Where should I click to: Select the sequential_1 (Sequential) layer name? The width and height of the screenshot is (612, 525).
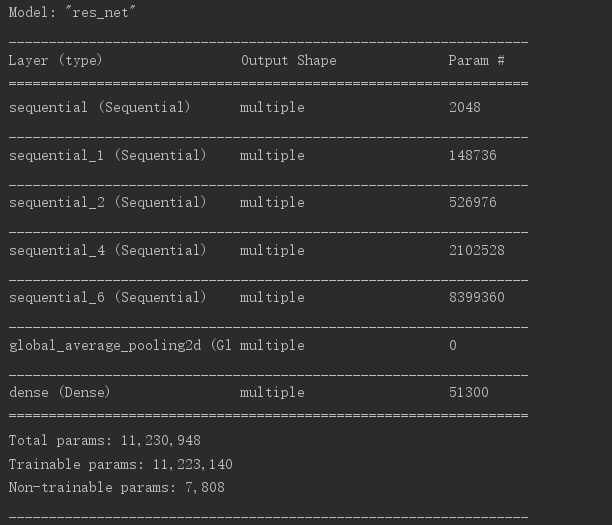click(107, 155)
